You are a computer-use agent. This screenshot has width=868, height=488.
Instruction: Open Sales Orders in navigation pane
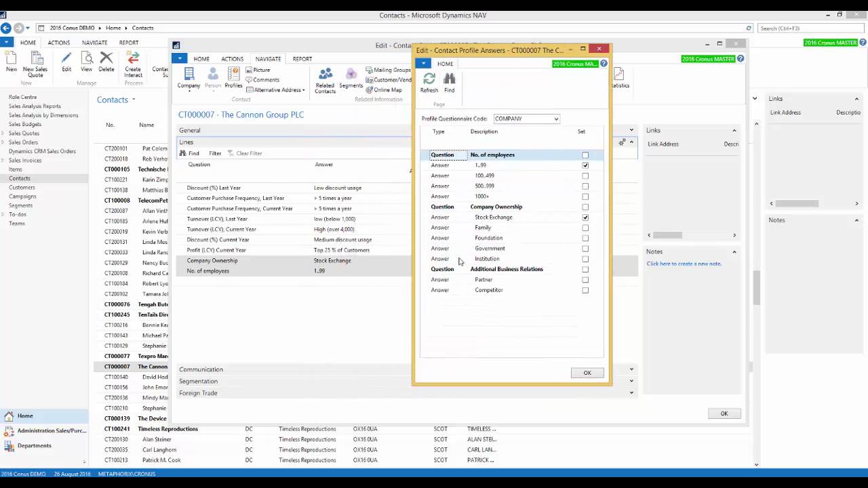[23, 142]
